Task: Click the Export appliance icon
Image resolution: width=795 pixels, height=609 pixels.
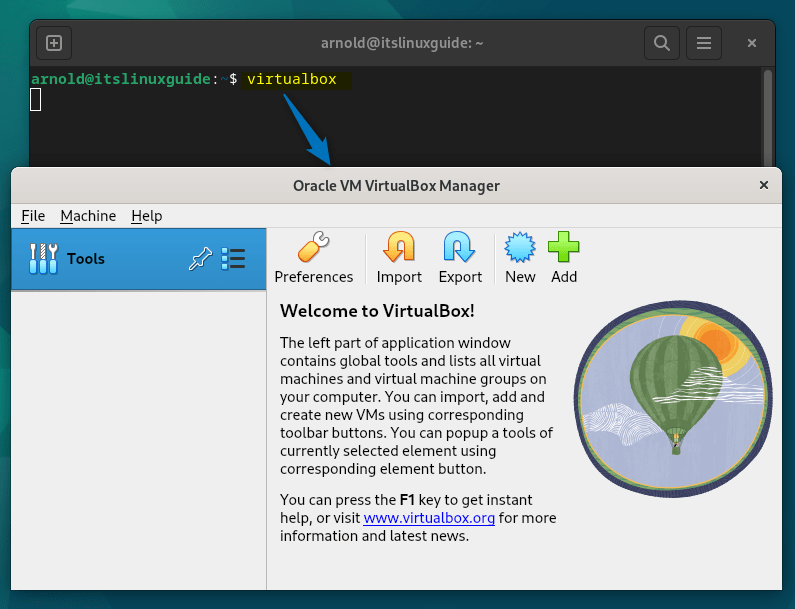Action: (460, 257)
